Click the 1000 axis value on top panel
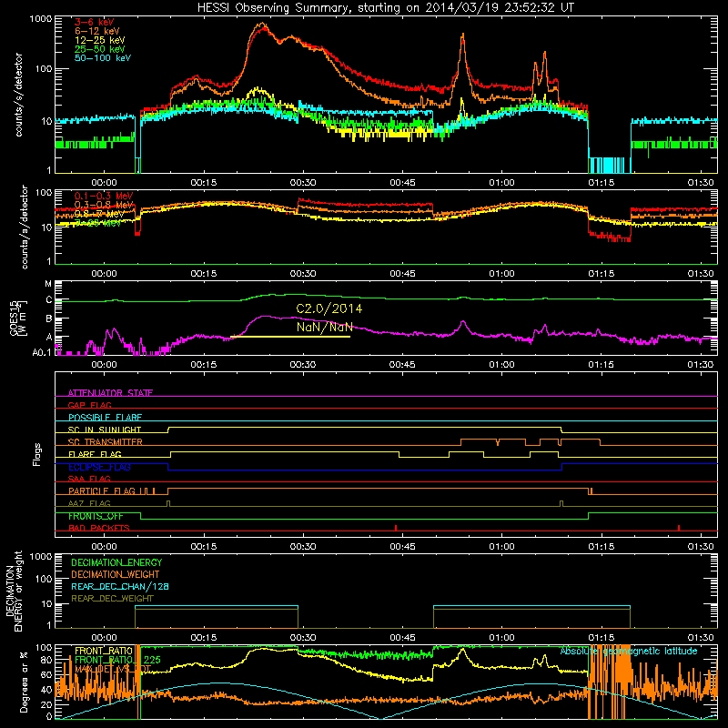The height and width of the screenshot is (728, 728). click(x=41, y=19)
